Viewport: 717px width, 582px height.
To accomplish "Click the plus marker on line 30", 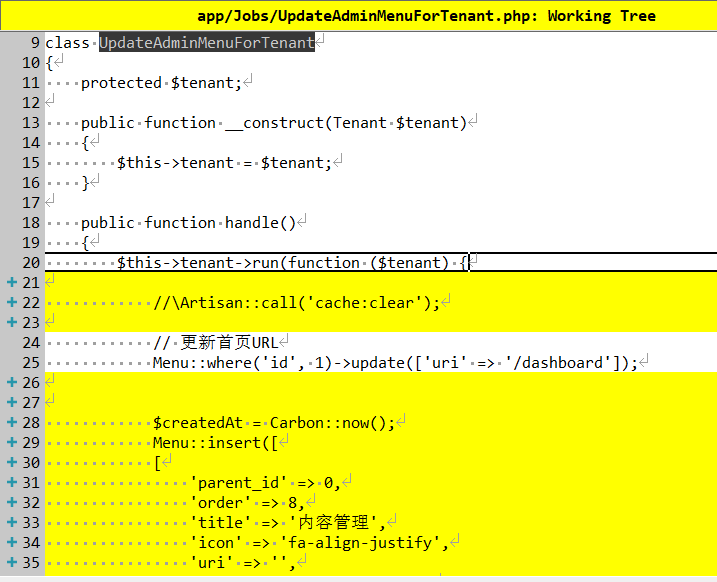I will pos(12,462).
